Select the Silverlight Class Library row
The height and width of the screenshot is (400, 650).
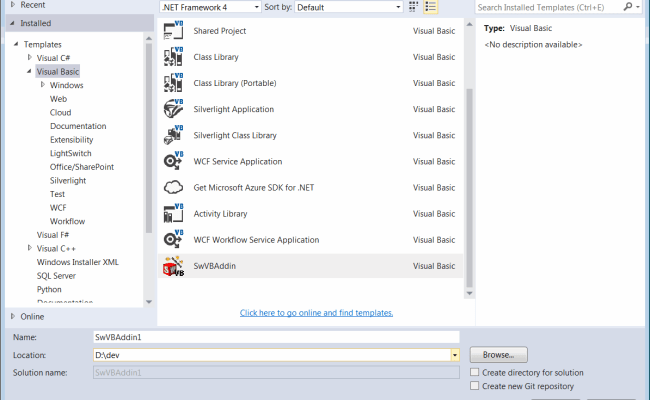click(x=310, y=135)
